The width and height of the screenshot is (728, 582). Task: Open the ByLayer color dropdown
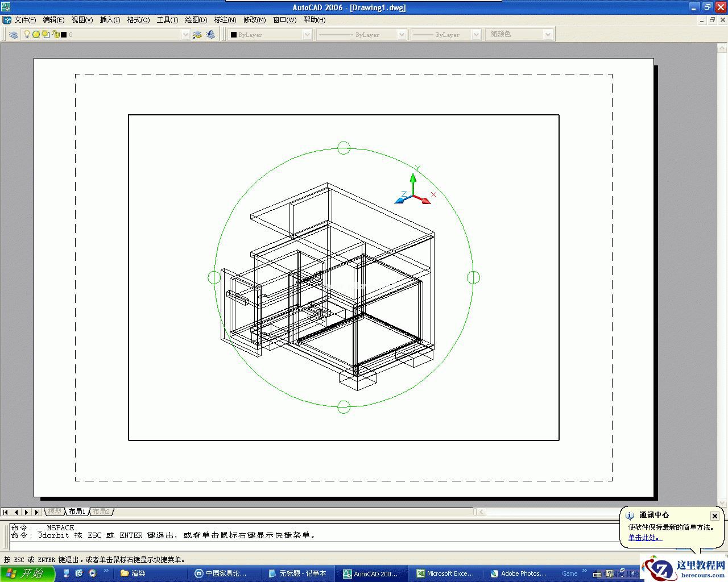click(x=270, y=35)
